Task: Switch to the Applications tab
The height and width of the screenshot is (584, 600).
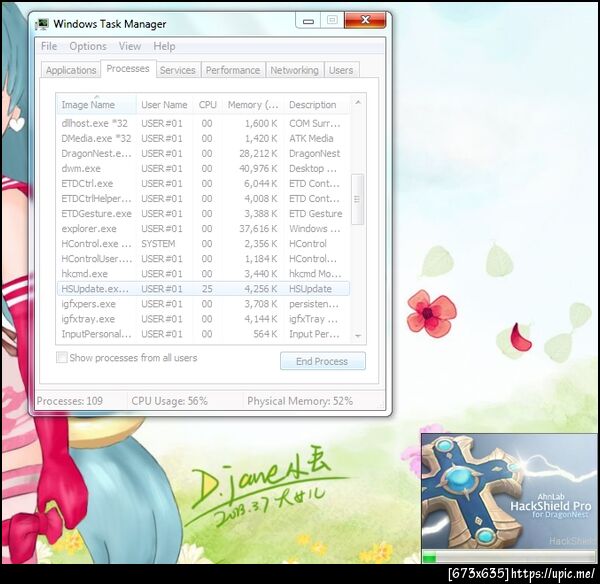Action: point(71,70)
